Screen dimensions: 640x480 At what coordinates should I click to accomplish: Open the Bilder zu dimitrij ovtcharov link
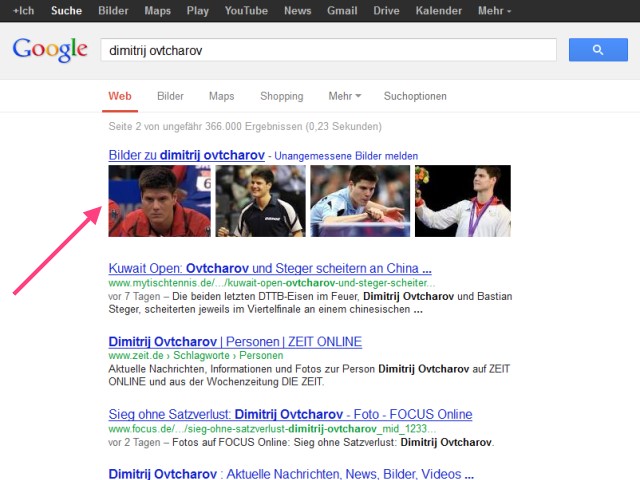tap(187, 156)
